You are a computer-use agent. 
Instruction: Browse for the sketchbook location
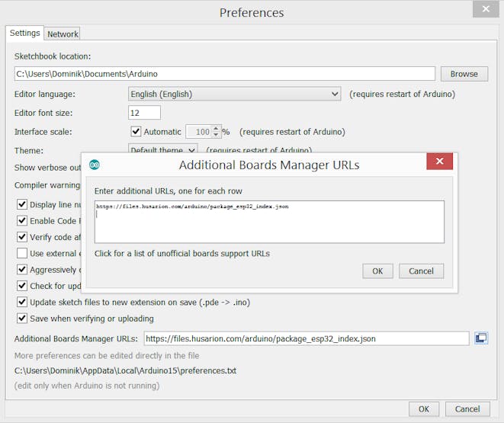coord(464,74)
